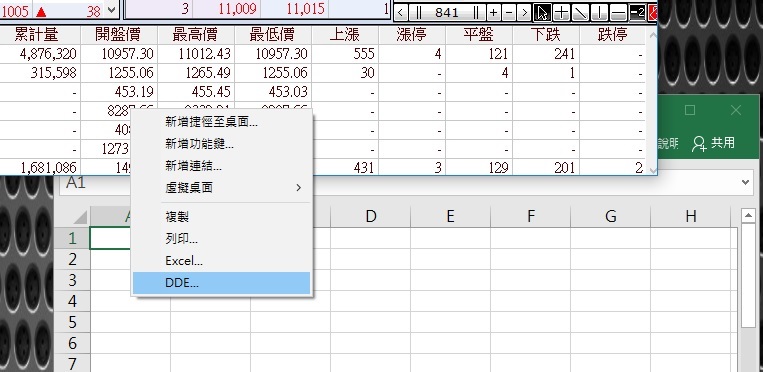This screenshot has width=763, height=372.
Task: Click the 上漲 column header
Action: [x=345, y=35]
